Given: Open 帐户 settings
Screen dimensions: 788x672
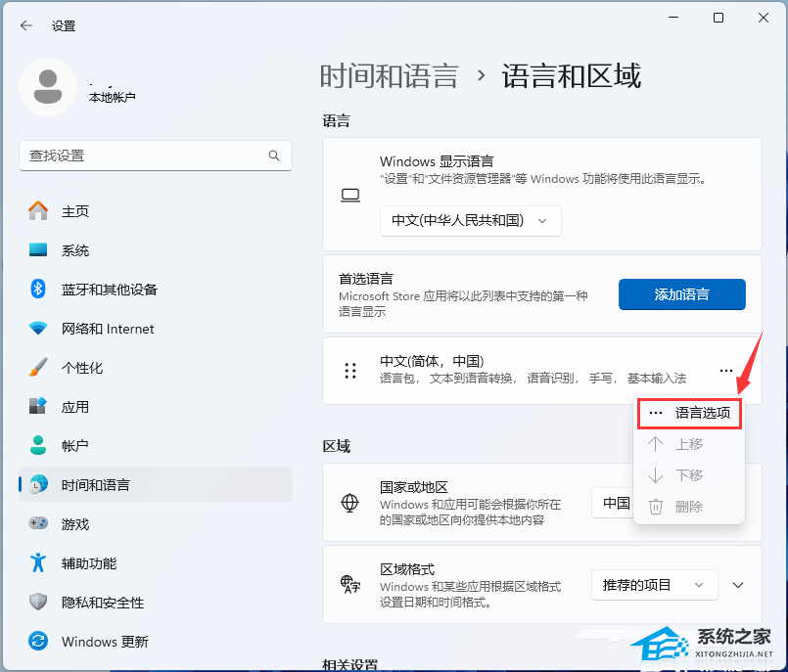Looking at the screenshot, I should pos(156,445).
